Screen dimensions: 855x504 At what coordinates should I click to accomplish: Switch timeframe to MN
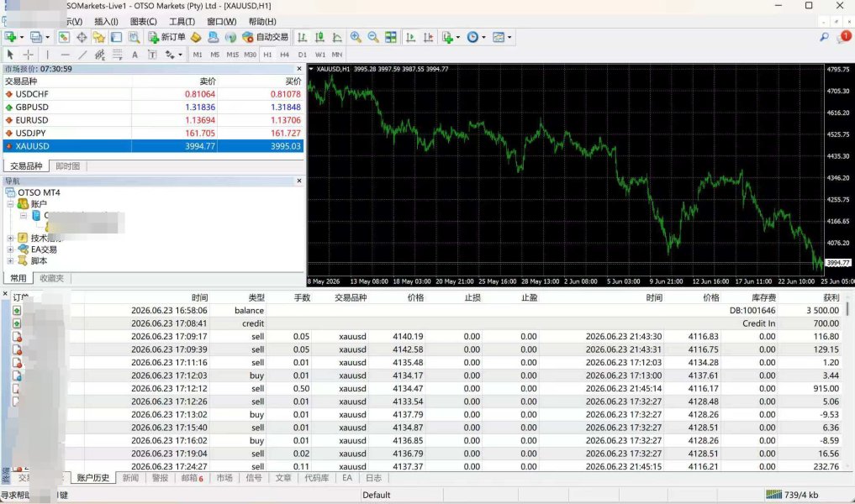(x=337, y=55)
